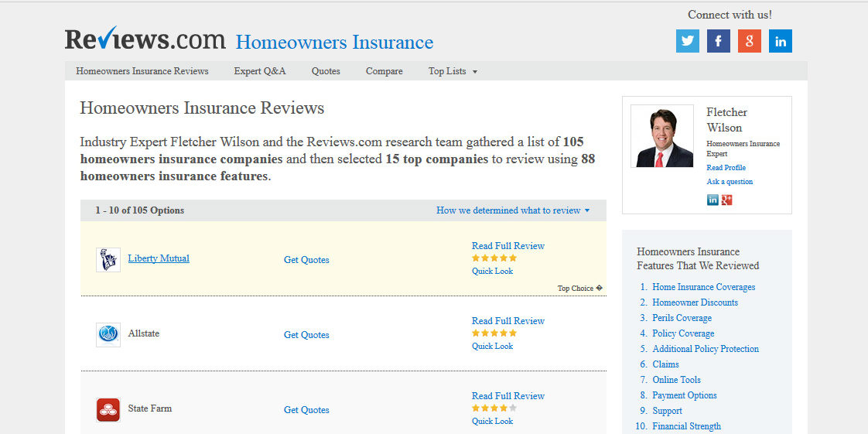This screenshot has width=868, height=434.
Task: Open Payment Options feature link
Action: pyautogui.click(x=684, y=395)
